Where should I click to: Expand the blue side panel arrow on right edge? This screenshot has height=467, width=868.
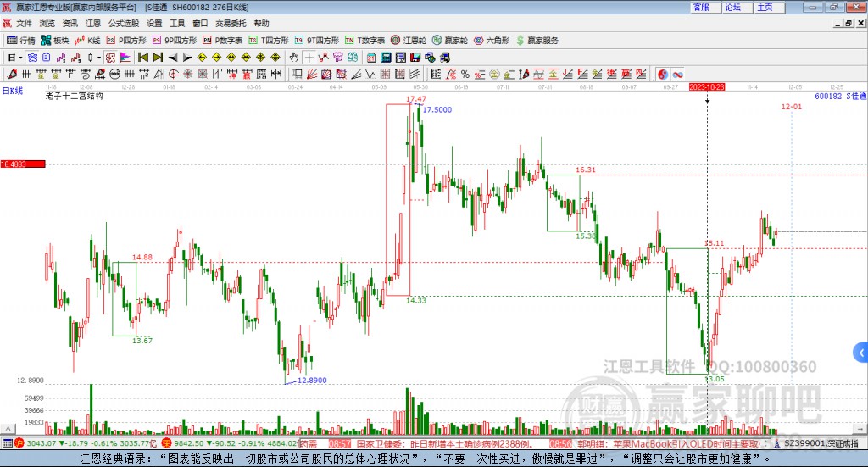861,353
